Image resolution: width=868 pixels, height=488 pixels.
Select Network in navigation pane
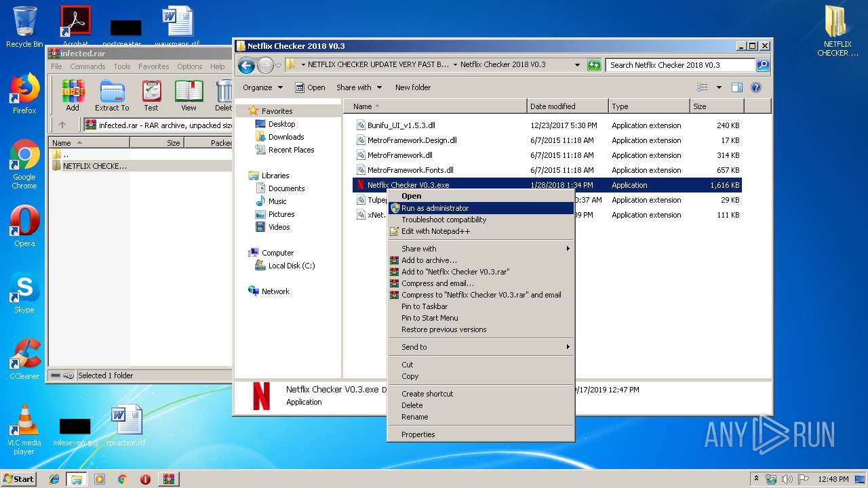click(269, 291)
